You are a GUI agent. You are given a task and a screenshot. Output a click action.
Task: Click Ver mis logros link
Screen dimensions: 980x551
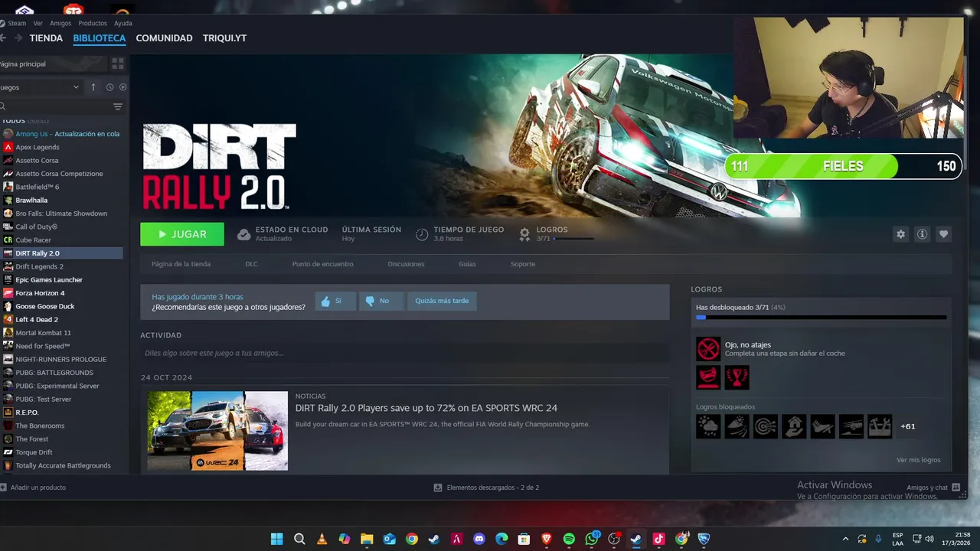pyautogui.click(x=919, y=460)
